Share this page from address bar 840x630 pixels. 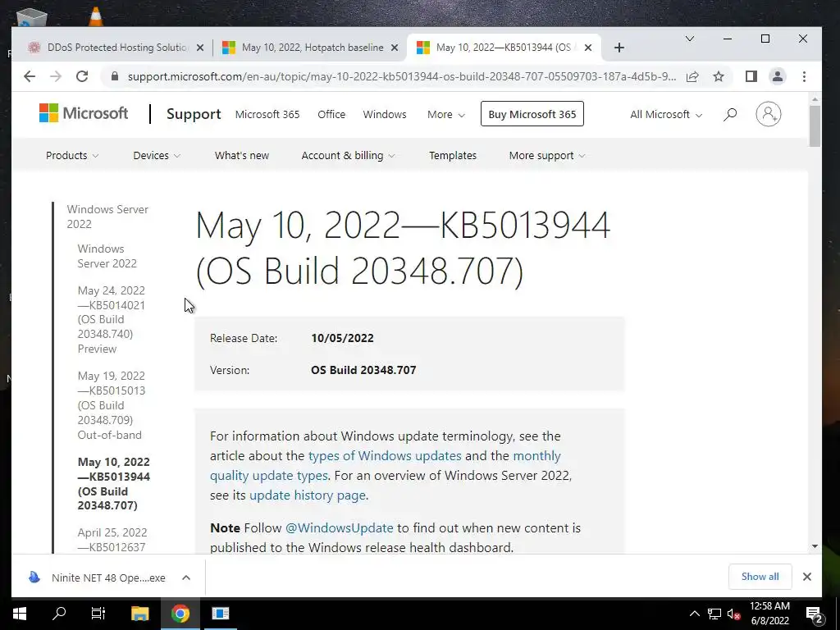(x=692, y=76)
